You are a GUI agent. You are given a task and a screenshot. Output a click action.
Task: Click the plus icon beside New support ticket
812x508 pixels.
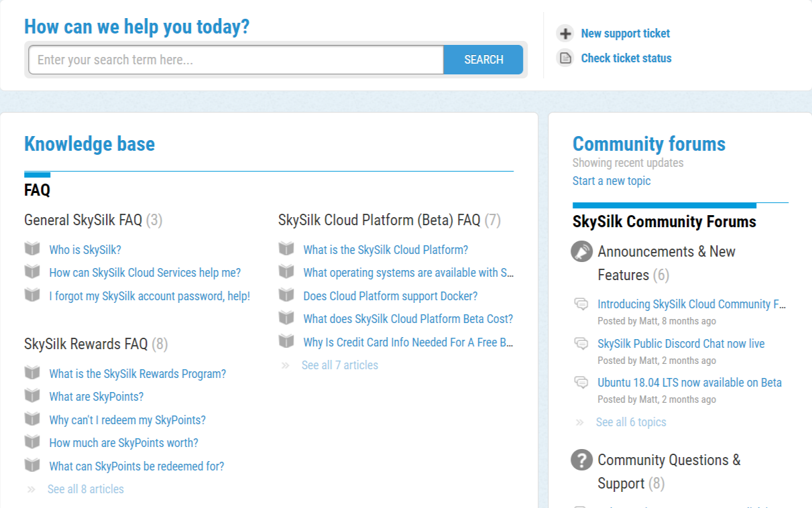pos(565,33)
